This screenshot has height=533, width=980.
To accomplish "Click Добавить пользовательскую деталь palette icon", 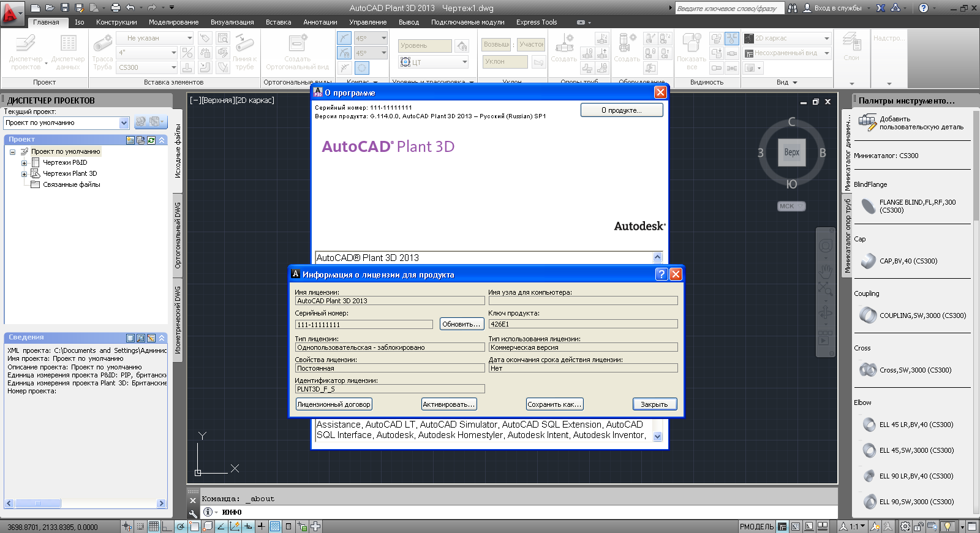I will 867,123.
